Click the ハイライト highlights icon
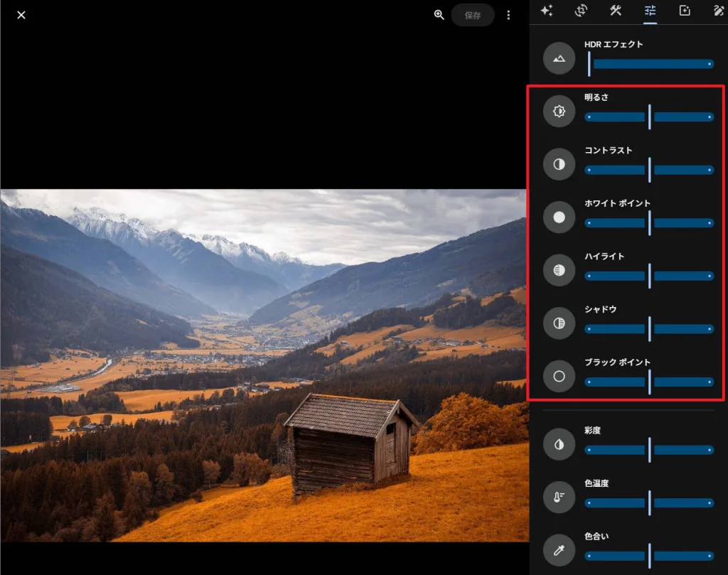Screen dimensions: 728x575 pos(559,270)
